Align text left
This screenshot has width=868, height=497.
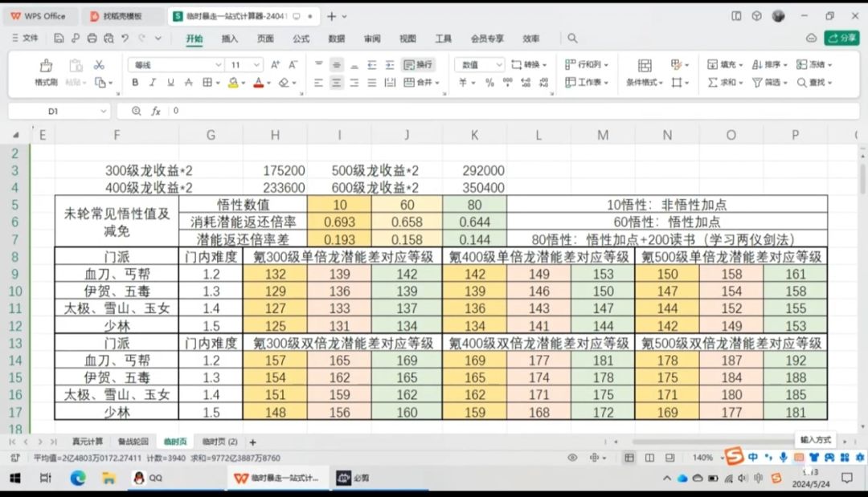pyautogui.click(x=319, y=83)
